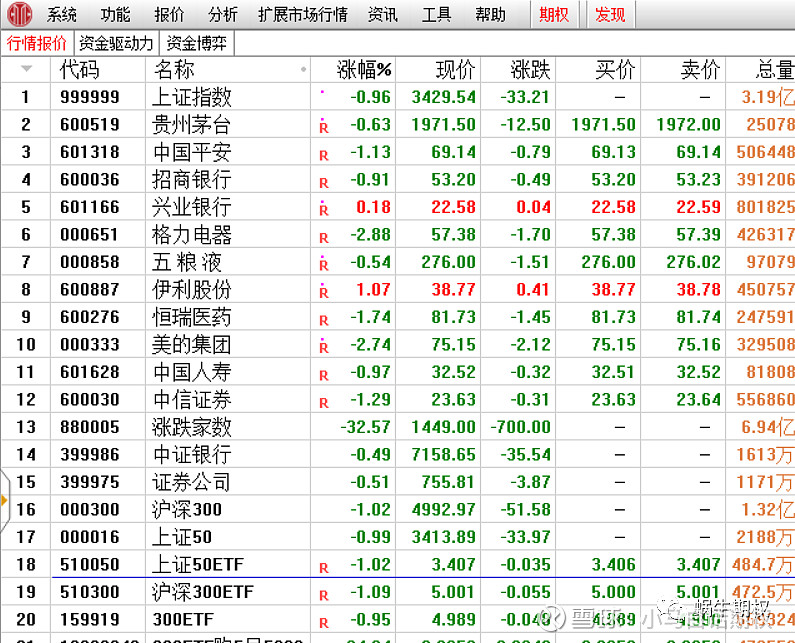
Task: Open the 资讯 menu
Action: pyautogui.click(x=383, y=15)
